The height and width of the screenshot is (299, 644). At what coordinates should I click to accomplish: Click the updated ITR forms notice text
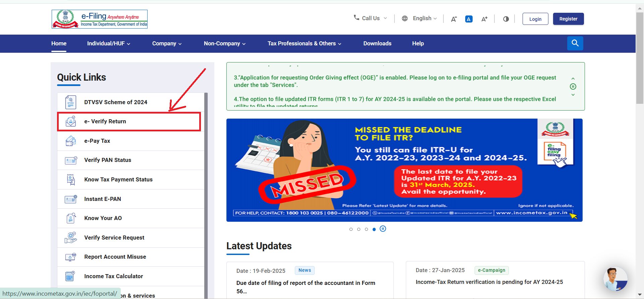[x=395, y=102]
